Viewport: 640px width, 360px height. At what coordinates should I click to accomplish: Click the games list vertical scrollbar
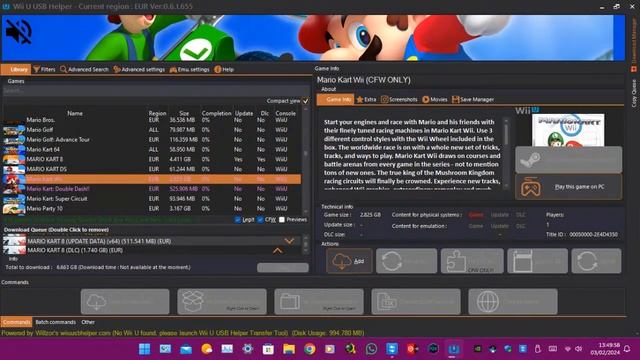(x=306, y=160)
